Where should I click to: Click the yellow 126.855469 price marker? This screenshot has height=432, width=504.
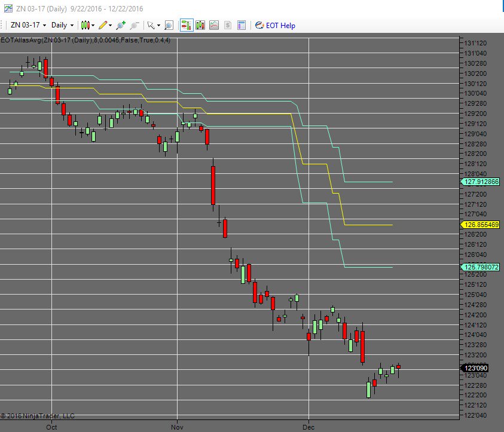[x=480, y=225]
